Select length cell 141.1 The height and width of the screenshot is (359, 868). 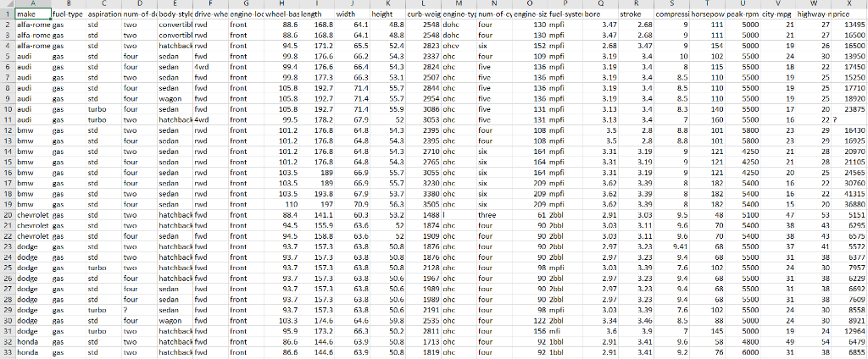pos(317,215)
